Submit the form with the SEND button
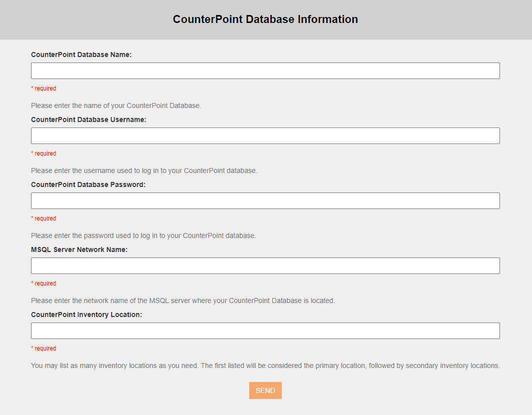 click(x=265, y=390)
